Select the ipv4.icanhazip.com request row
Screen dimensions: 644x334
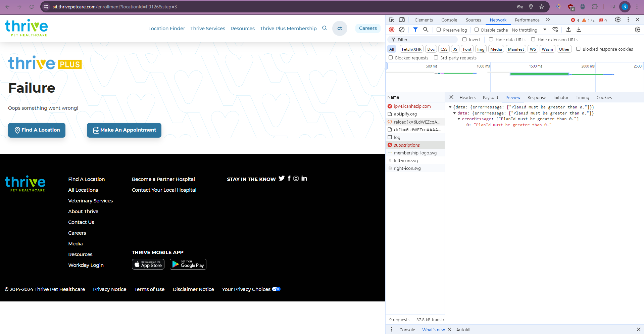(415, 106)
